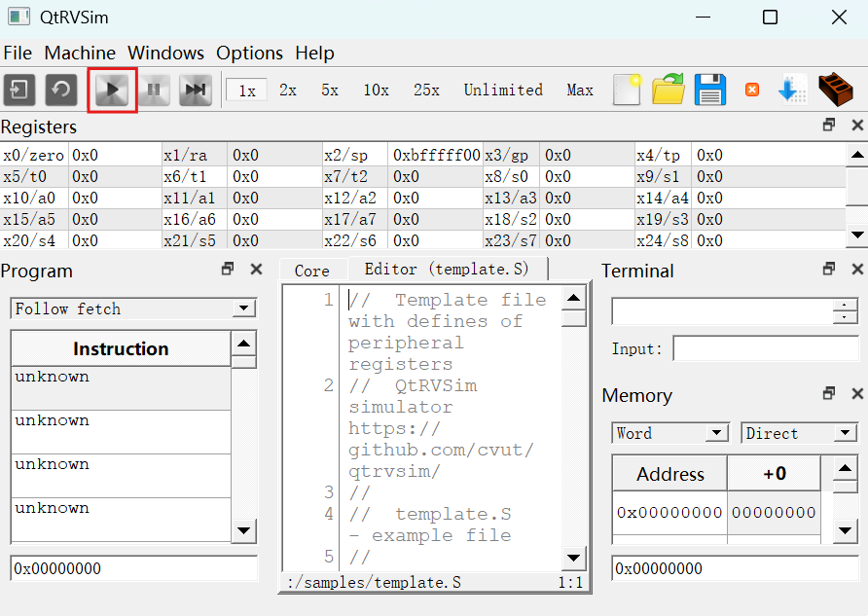Click the Program address field 0x00000000
This screenshot has width=868, height=616.
coord(134,568)
